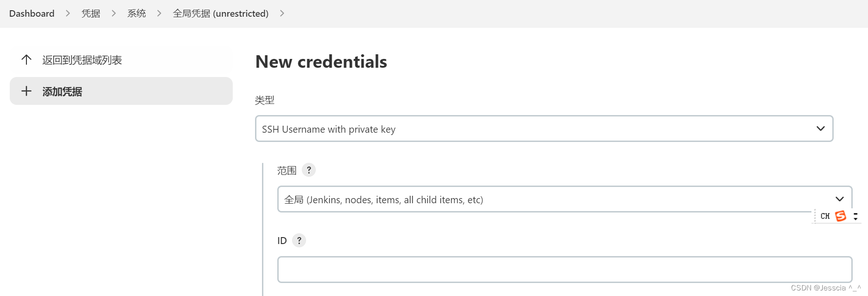Click the chevron after 系统 breadcrumb
Viewport: 868px width, 296px height.
(159, 13)
